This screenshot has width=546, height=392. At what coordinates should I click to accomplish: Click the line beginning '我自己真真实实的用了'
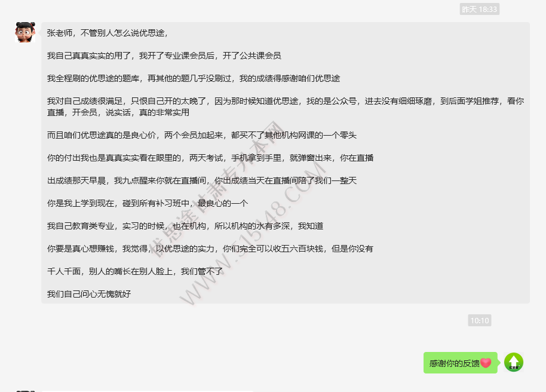tap(164, 56)
